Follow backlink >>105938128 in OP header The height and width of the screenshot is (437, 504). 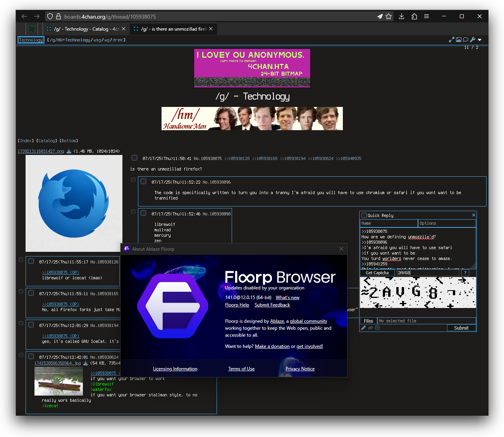237,158
